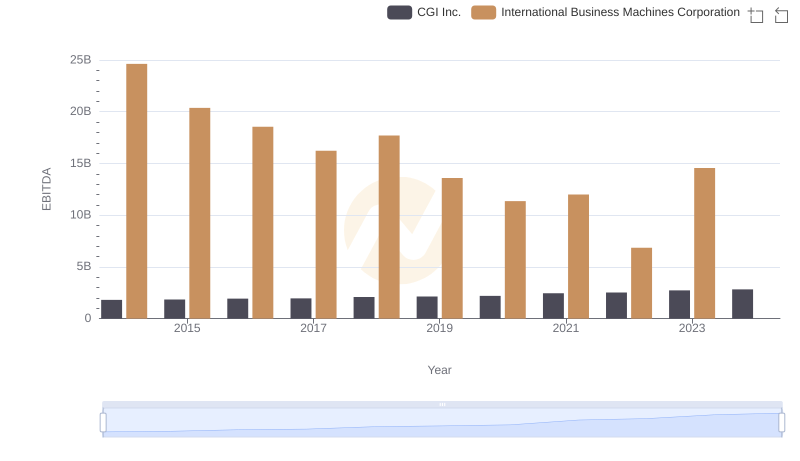Click the orange IBM legend swatch
800x461 pixels.
coord(484,12)
